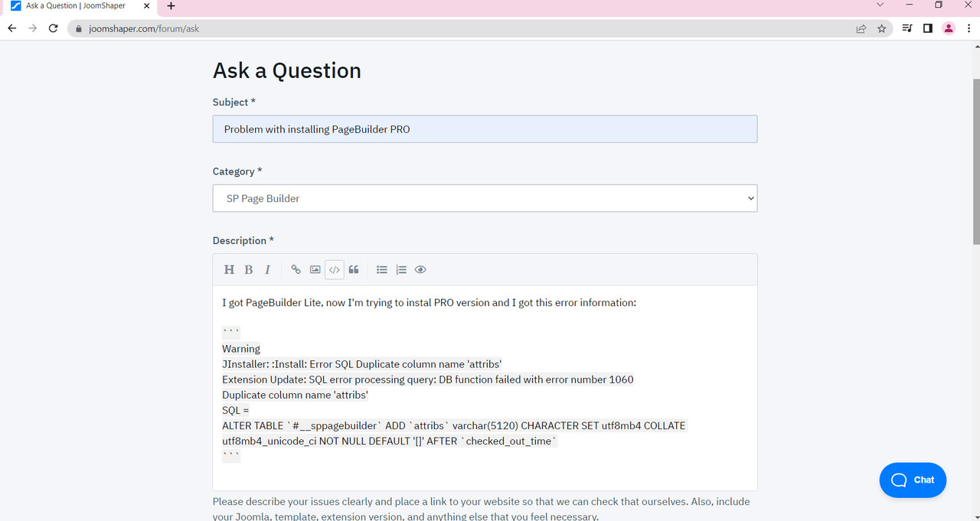The height and width of the screenshot is (521, 980).
Task: Click the 'Category *' label
Action: point(237,171)
